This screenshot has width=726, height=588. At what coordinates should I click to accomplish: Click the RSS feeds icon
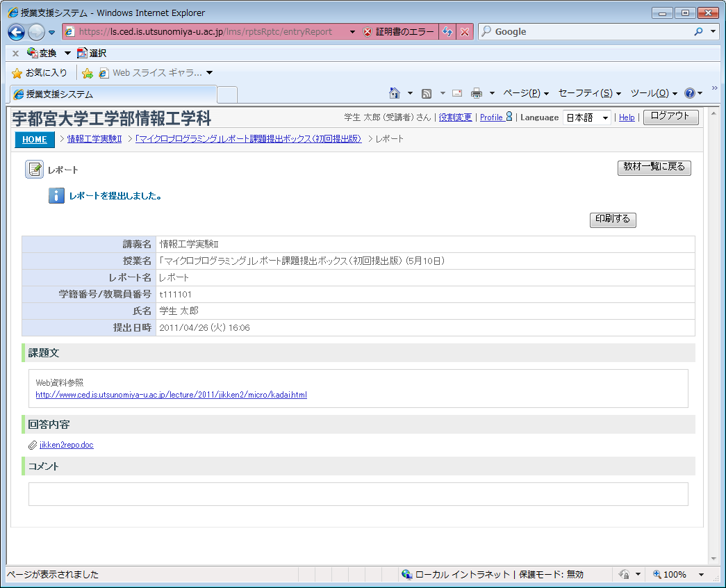pos(427,93)
